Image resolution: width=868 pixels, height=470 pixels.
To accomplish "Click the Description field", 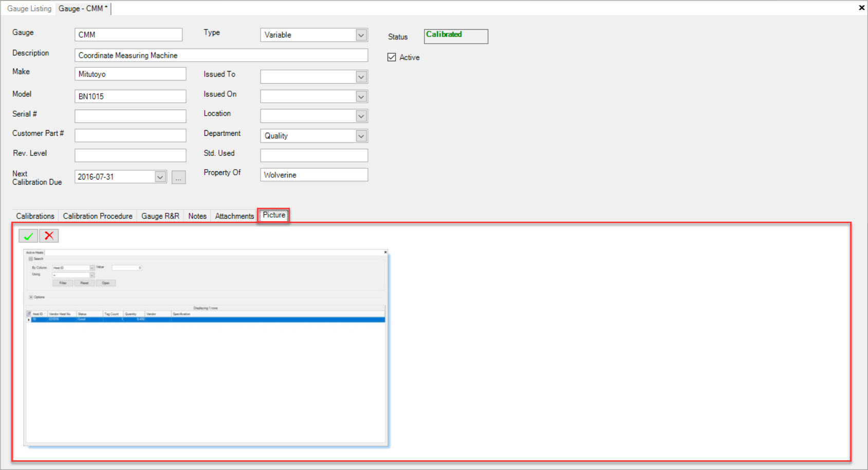I will (221, 55).
